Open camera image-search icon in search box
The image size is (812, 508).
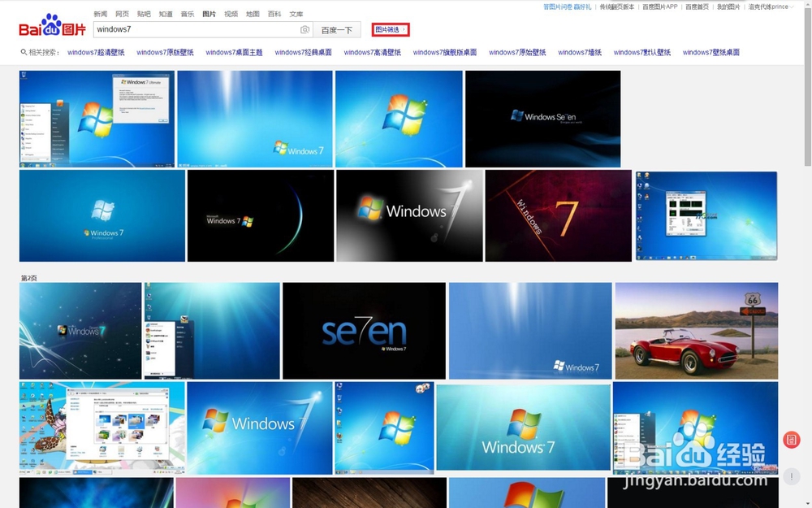305,30
